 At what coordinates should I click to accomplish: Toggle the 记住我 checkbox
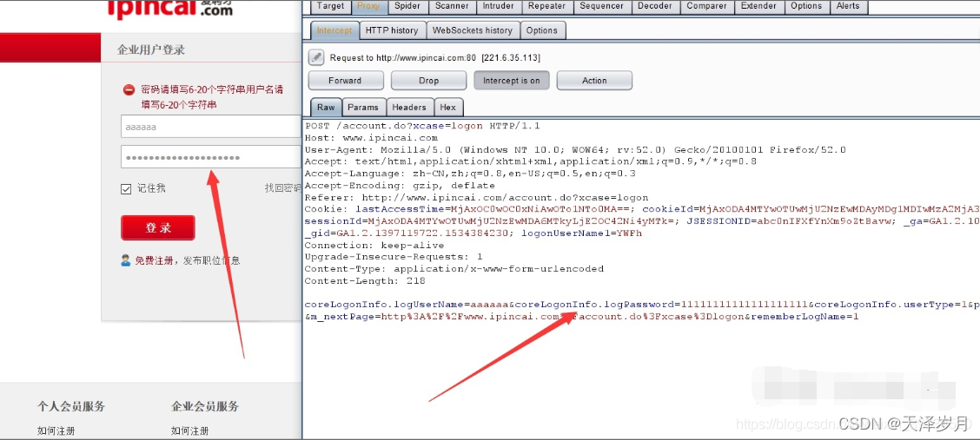(126, 188)
